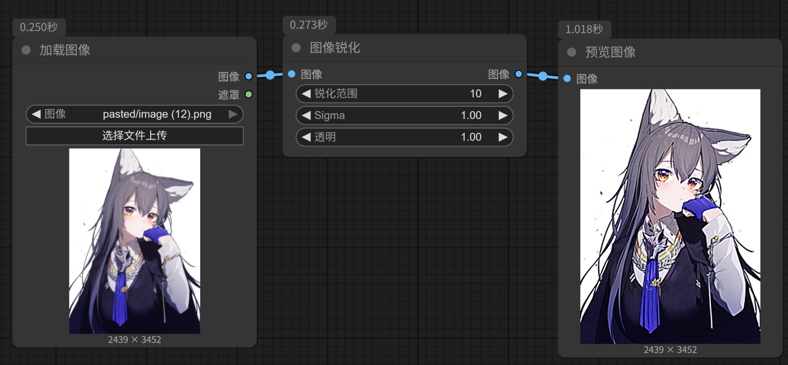Open the pasted/image (12).png file selector
Image resolution: width=788 pixels, height=365 pixels.
pyautogui.click(x=135, y=114)
